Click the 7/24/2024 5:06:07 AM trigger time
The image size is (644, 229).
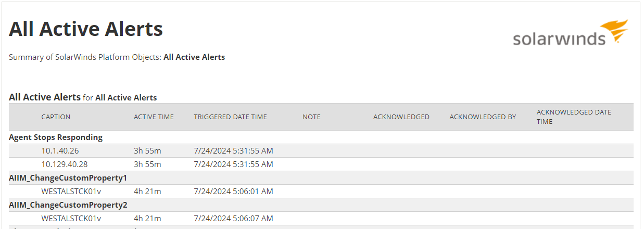[233, 219]
